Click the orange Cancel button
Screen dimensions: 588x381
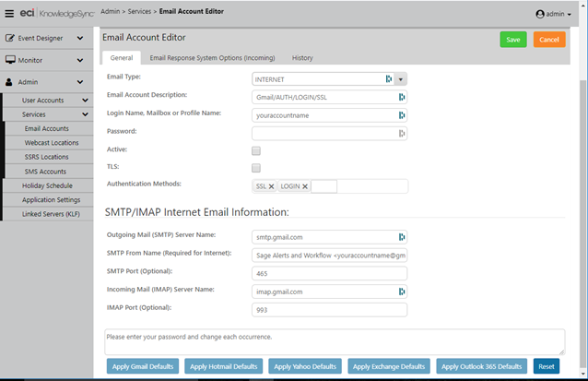549,40
